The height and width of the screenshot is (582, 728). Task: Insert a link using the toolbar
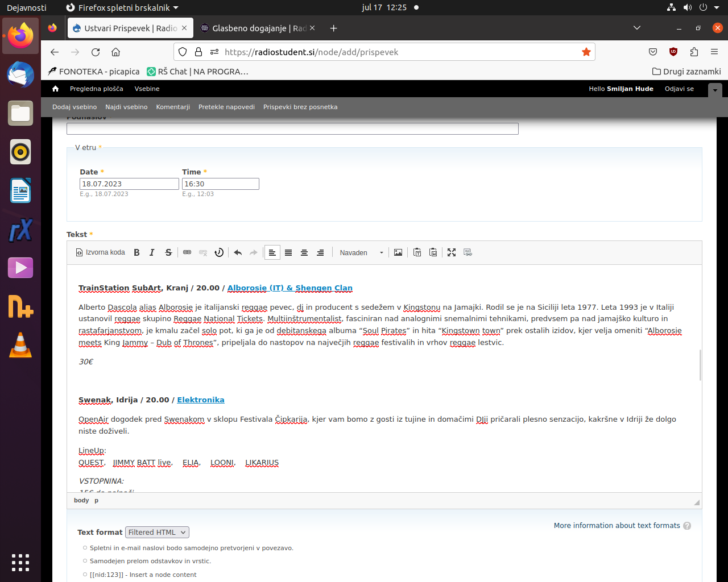click(x=187, y=252)
